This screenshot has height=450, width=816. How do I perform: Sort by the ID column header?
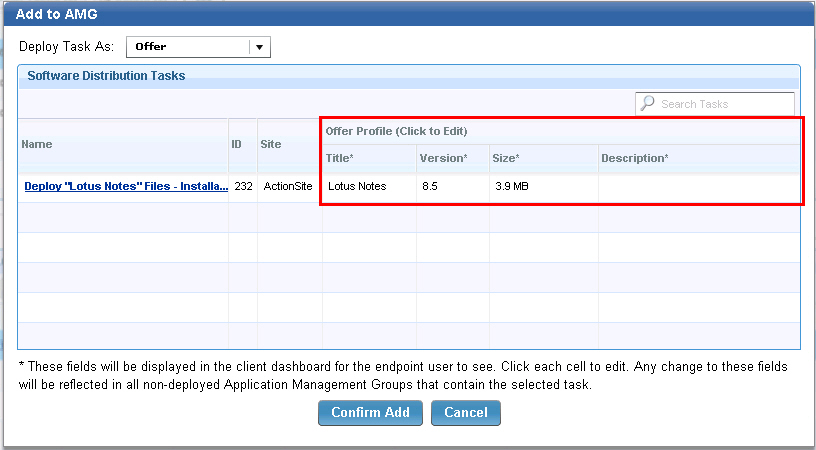click(243, 145)
